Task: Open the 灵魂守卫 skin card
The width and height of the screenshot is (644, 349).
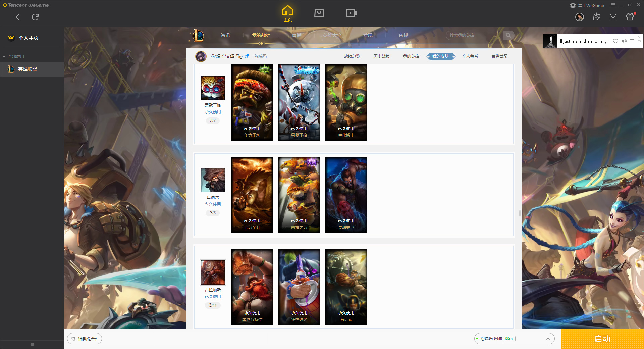Action: click(x=346, y=195)
